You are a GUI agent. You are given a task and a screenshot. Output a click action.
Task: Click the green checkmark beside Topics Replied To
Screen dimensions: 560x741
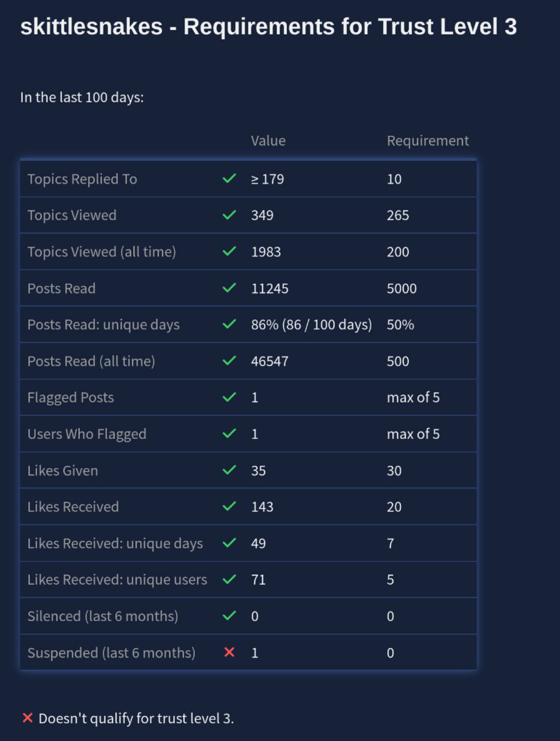229,179
